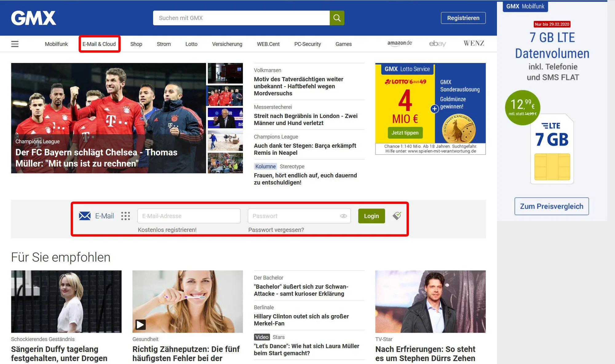Click the Registrieren button
Viewport: 615px width, 364px height.
463,18
